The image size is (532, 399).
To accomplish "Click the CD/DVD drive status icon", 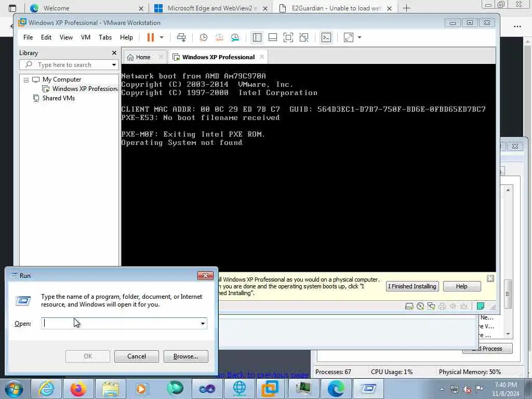I will point(420,307).
